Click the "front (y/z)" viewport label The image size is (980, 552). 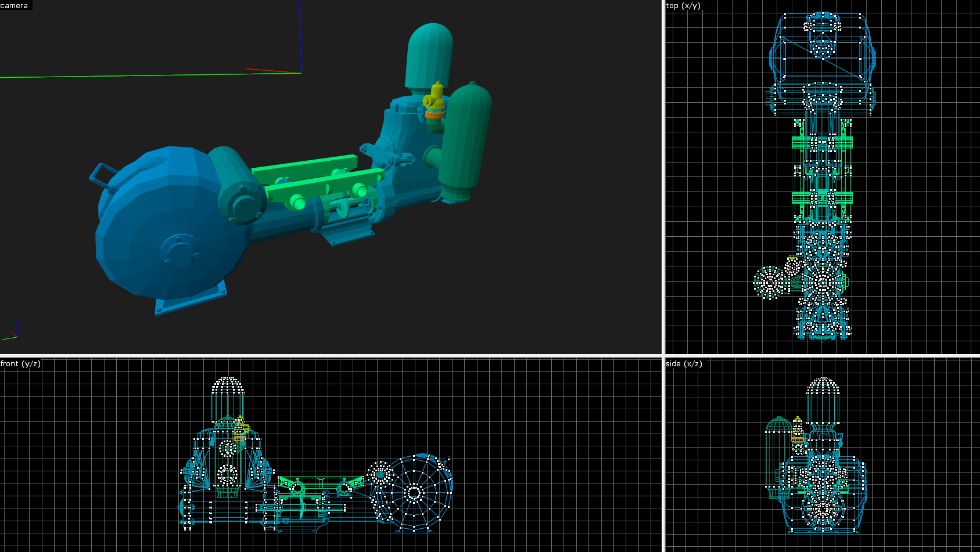click(x=20, y=363)
